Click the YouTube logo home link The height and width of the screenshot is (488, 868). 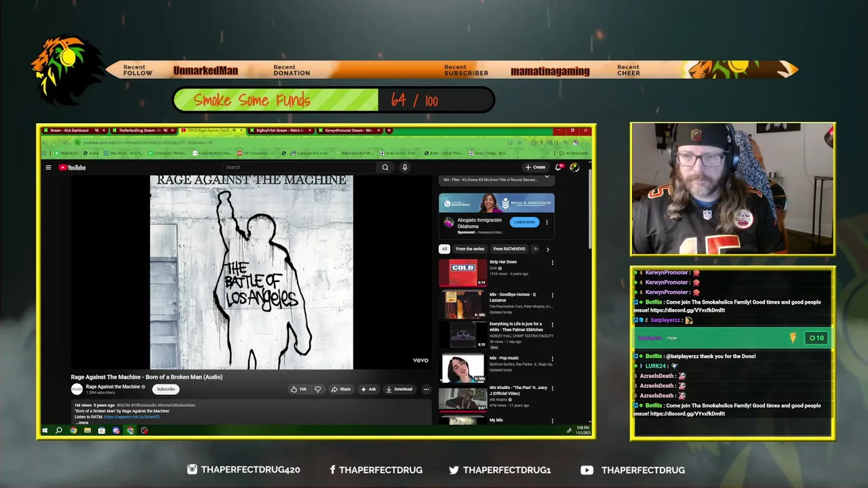(72, 167)
